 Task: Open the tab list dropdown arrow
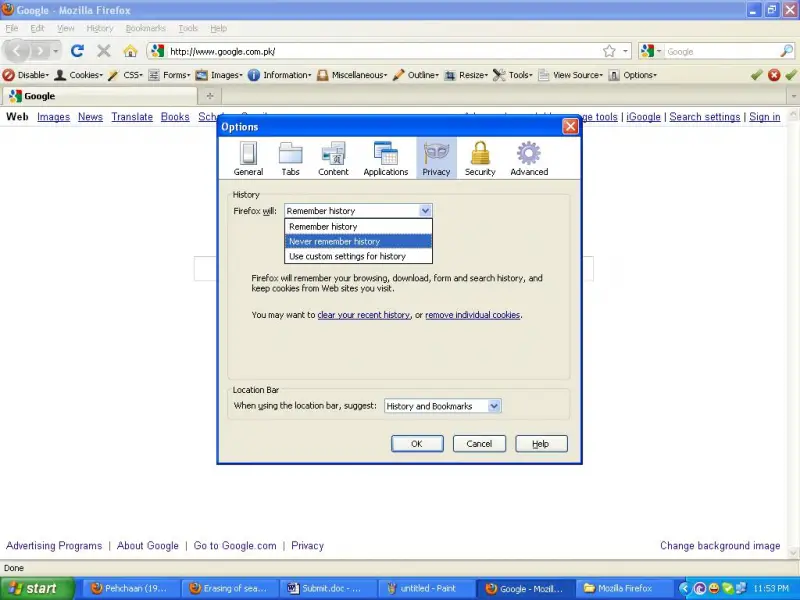point(793,96)
